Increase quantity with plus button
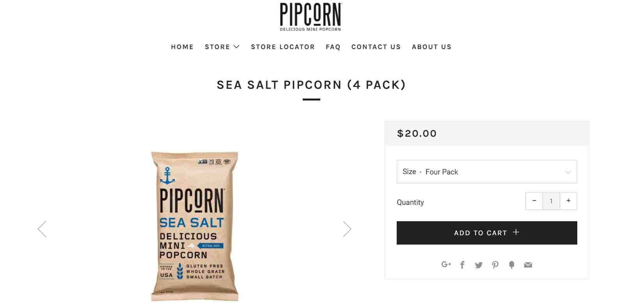Viewport: 644px width, 303px height. pyautogui.click(x=568, y=201)
